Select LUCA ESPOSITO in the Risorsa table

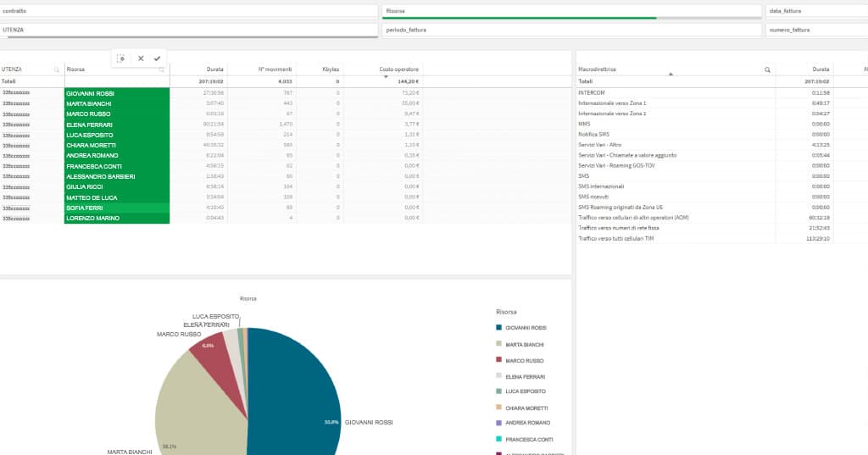click(117, 135)
